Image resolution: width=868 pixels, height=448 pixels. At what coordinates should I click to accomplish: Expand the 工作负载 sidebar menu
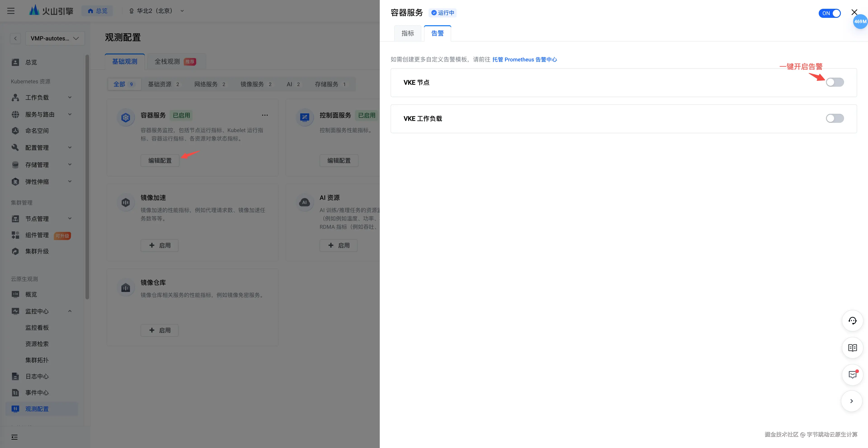pyautogui.click(x=70, y=97)
